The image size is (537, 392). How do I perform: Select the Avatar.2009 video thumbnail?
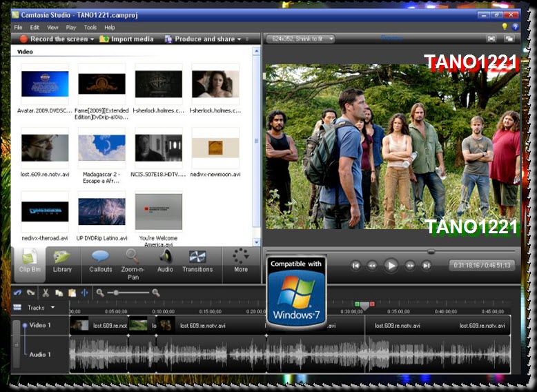pos(45,84)
